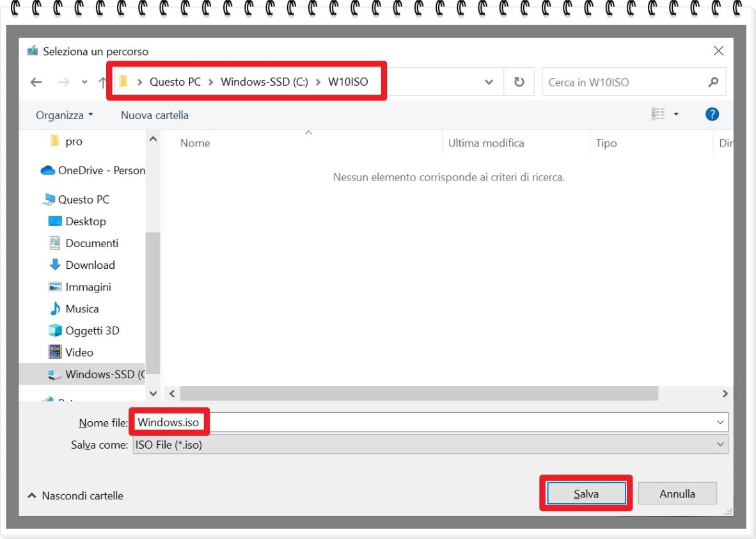
Task: Open Oggetti 3D in navigation pane
Action: (x=92, y=330)
